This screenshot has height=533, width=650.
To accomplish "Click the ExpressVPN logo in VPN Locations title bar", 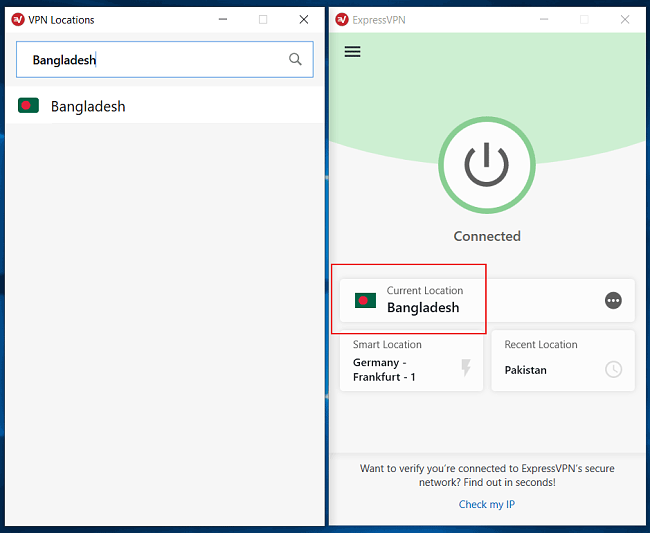I will [x=18, y=19].
